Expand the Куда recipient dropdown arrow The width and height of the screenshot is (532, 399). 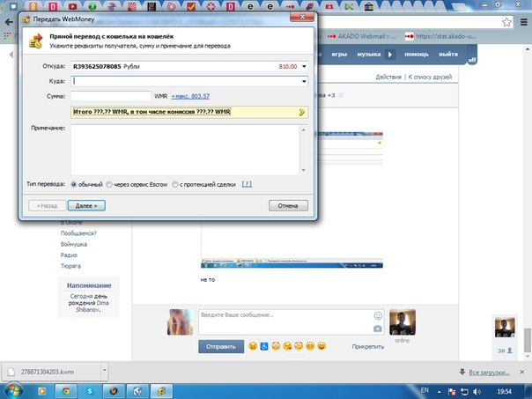[304, 81]
